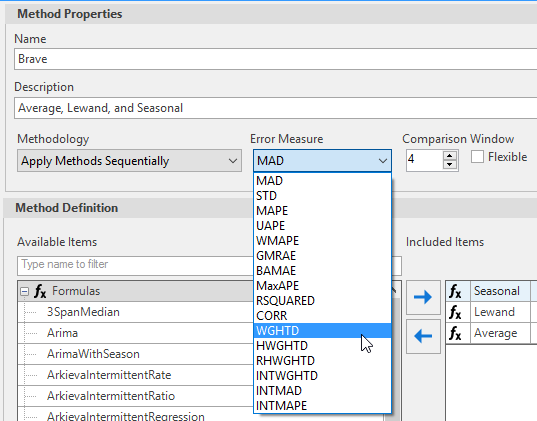
Task: Select ArkievaIntermittentRegression formula
Action: pyautogui.click(x=126, y=416)
